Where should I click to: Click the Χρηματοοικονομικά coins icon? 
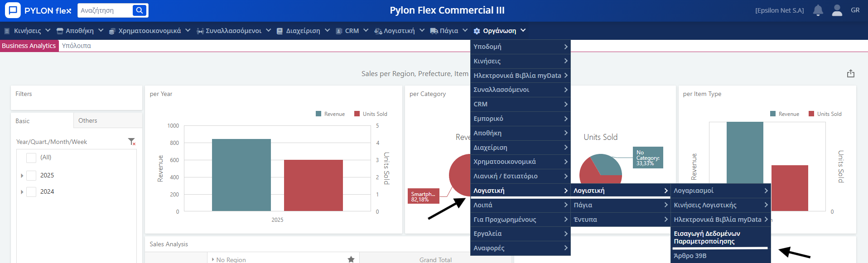[x=112, y=31]
